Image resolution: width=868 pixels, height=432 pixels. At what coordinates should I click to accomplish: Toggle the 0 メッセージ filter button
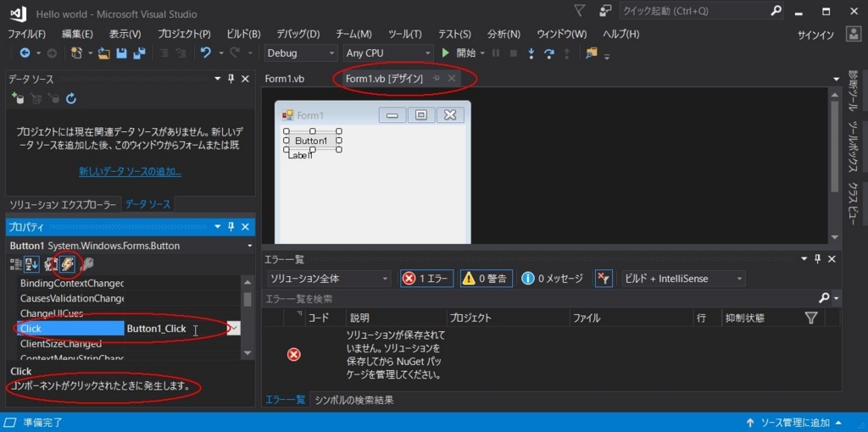tap(553, 279)
